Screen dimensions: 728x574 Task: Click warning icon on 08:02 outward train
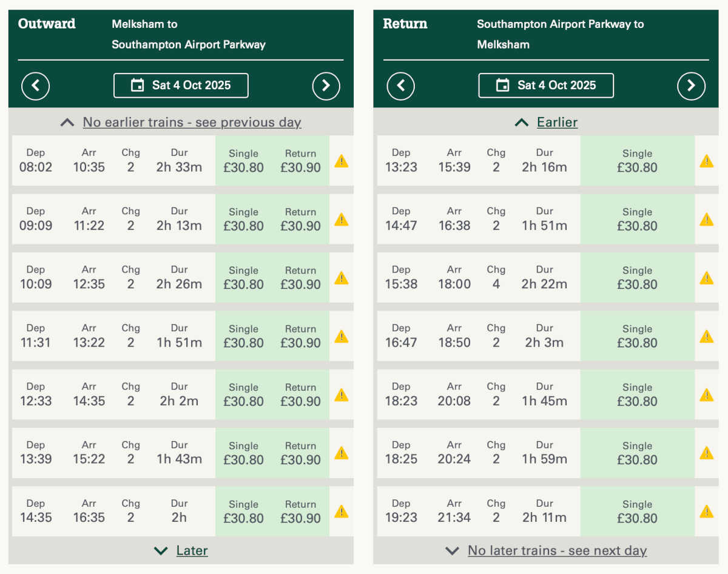[x=342, y=161]
